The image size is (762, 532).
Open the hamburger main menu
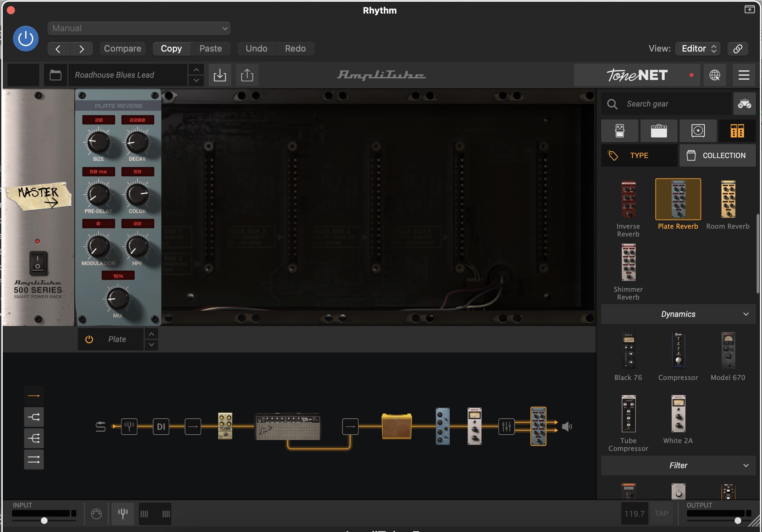coord(744,75)
